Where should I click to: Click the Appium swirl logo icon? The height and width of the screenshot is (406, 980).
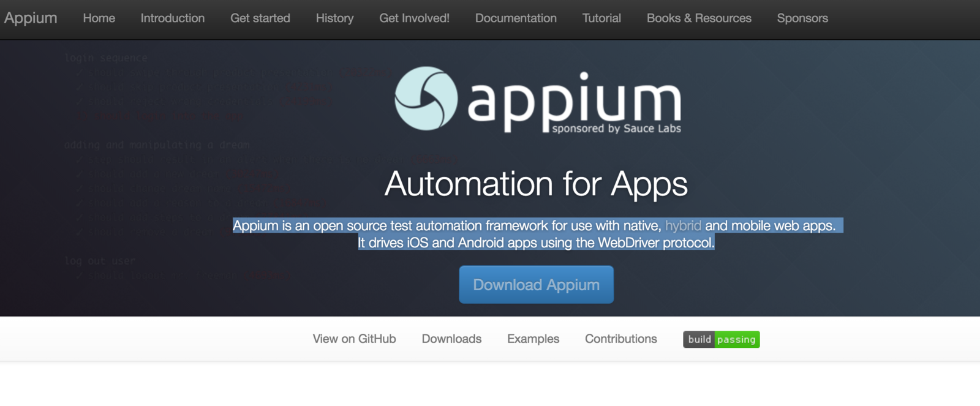[426, 99]
